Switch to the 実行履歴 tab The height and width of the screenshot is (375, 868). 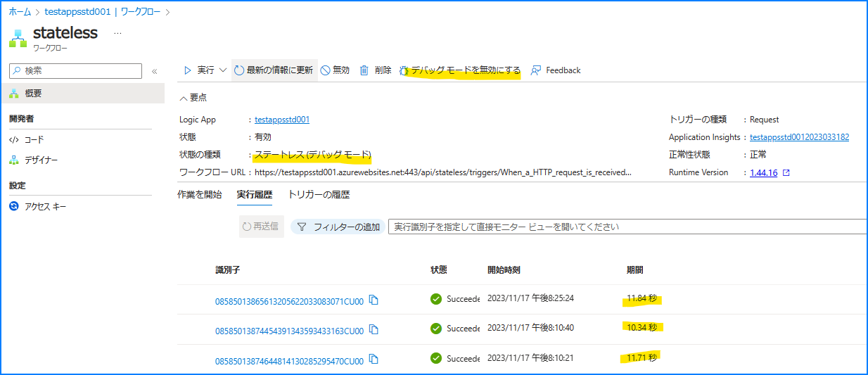[x=255, y=195]
